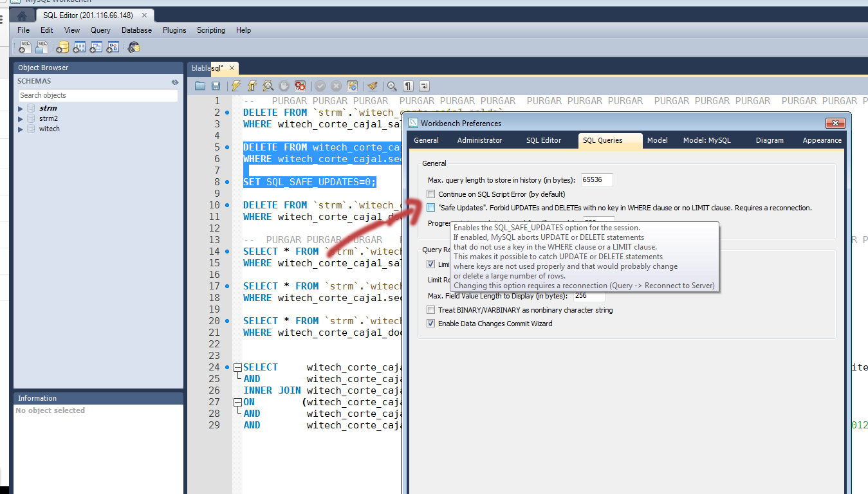Viewport: 868px width, 494px height.
Task: Open the View menu
Action: coord(72,30)
